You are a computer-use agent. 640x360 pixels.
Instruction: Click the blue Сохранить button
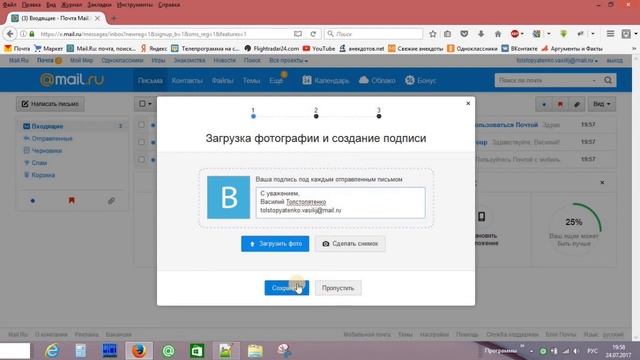point(287,288)
